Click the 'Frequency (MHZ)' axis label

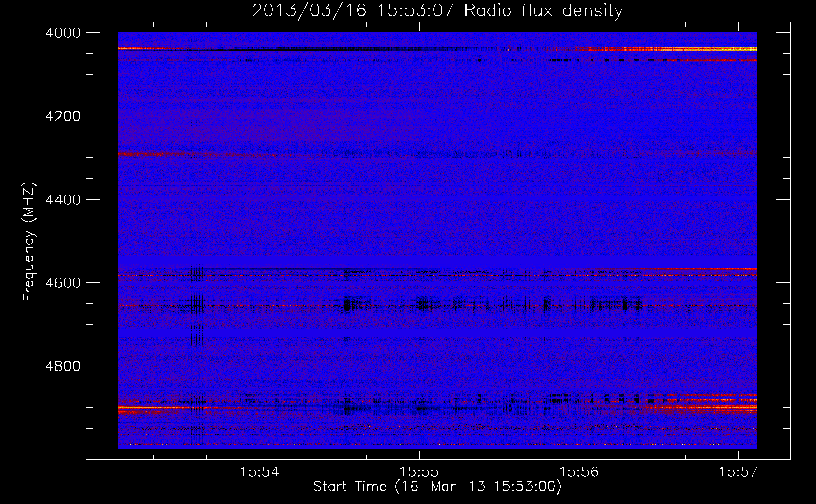(29, 242)
